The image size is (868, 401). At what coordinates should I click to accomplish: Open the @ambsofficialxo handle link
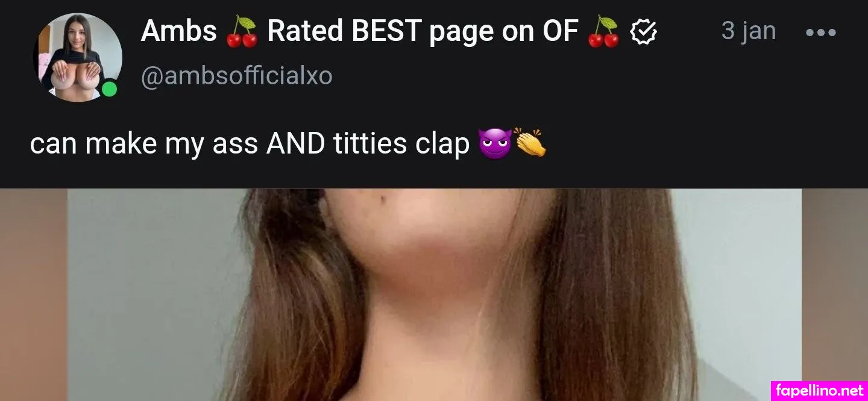coord(236,76)
